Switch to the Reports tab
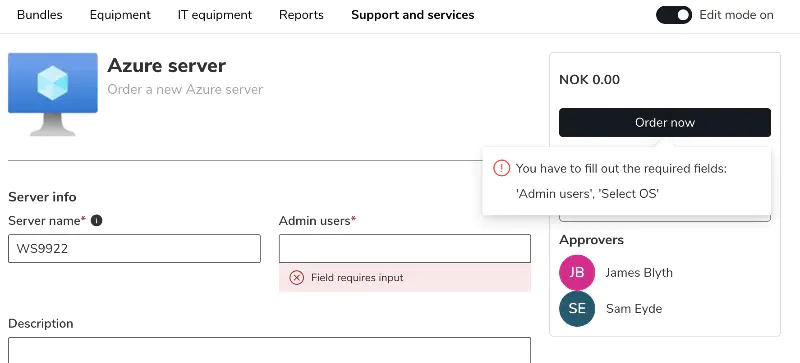800x363 pixels. pyautogui.click(x=301, y=15)
